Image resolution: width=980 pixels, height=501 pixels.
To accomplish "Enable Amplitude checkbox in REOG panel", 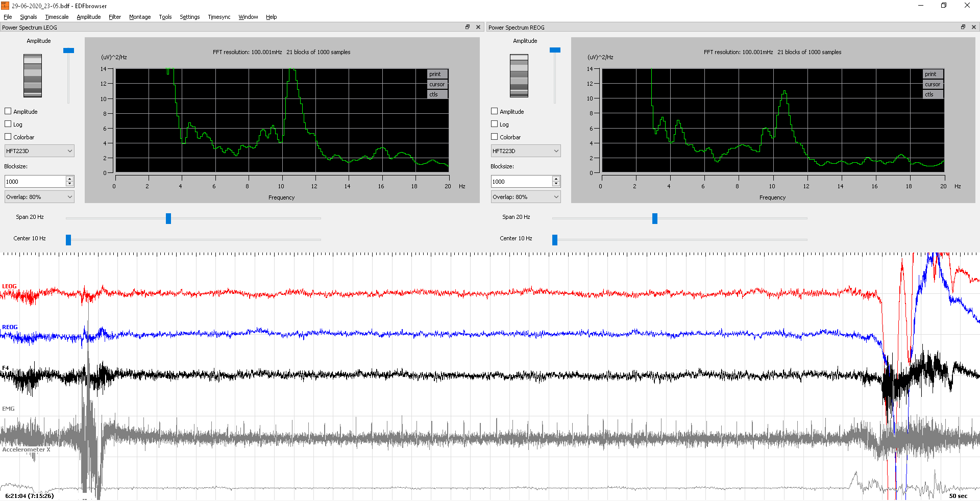I will [x=495, y=111].
